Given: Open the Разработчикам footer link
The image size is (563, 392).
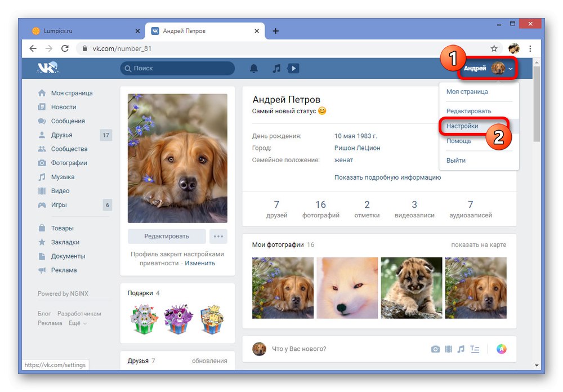Looking at the screenshot, I should 79,314.
